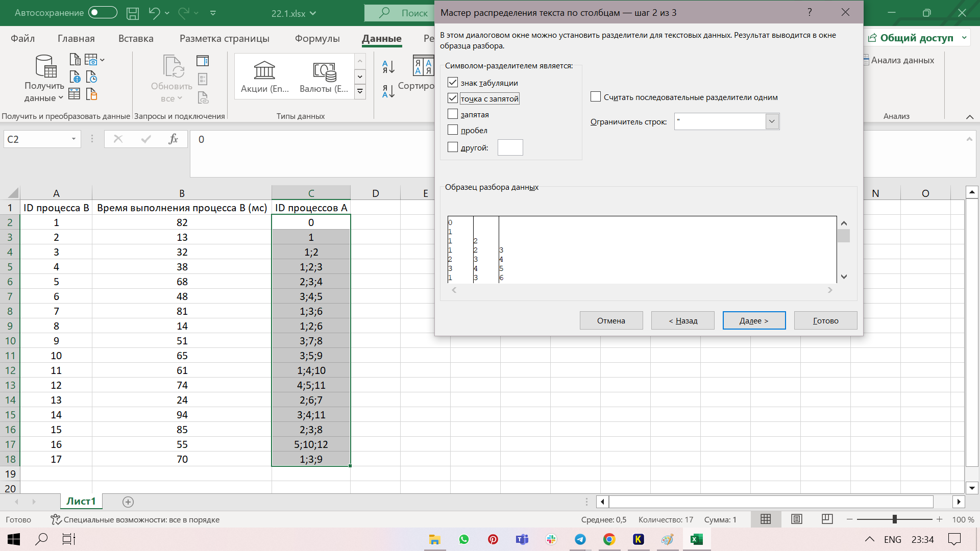Click the 'Далее >' button
This screenshot has width=980, height=551.
[x=754, y=320]
